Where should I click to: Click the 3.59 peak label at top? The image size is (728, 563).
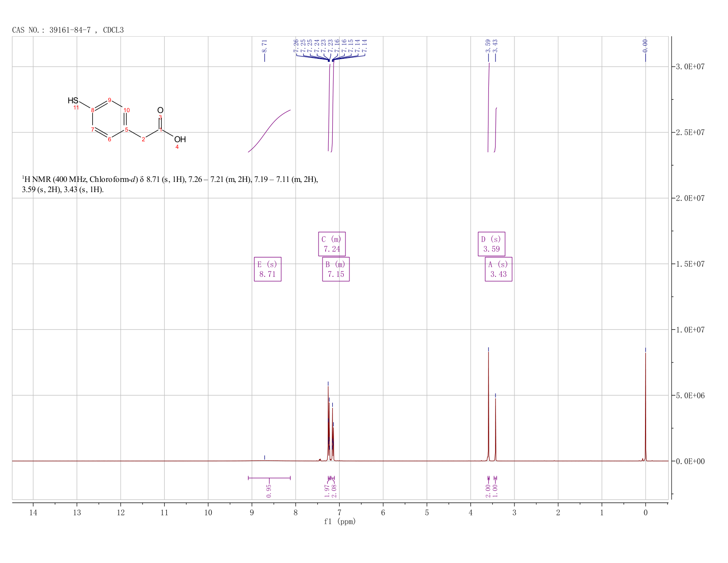click(488, 46)
